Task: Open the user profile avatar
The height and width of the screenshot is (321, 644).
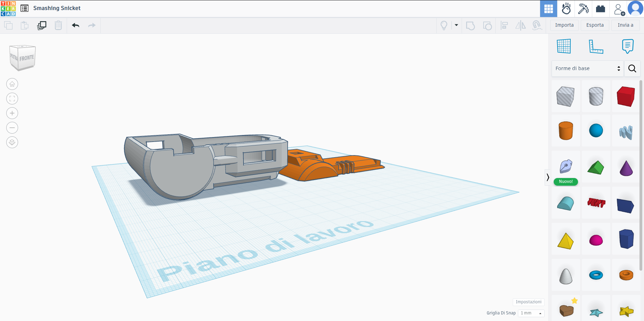Action: 636,9
